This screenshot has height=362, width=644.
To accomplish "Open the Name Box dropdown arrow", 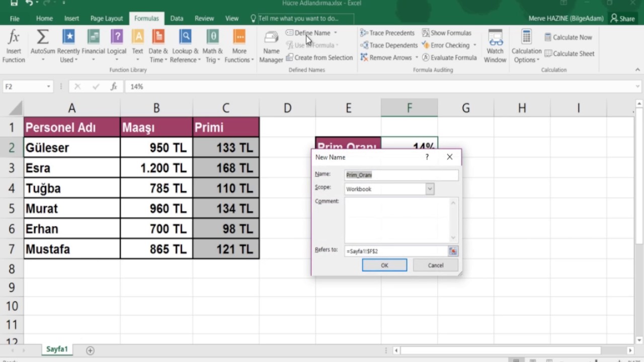I will (48, 86).
